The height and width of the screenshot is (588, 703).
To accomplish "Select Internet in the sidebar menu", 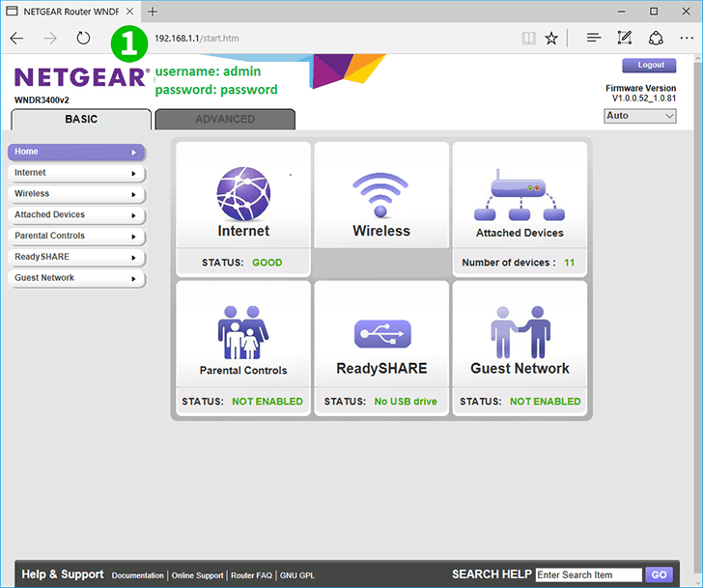I will click(76, 173).
